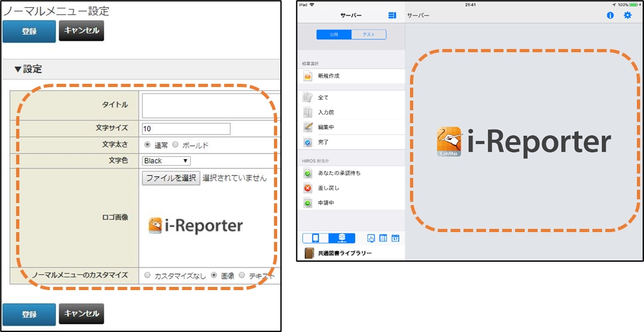Tap the list layout icon beside サーバー title
644x332 pixels.
392,15
